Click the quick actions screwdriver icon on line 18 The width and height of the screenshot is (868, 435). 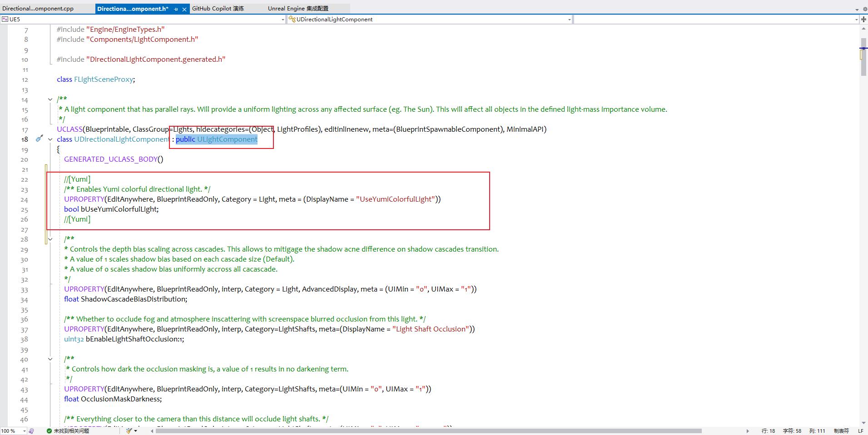pos(39,138)
